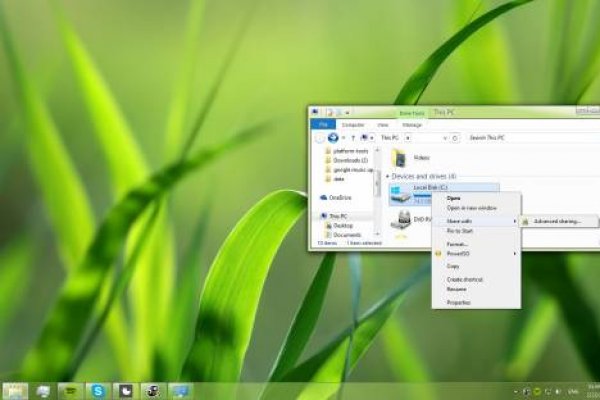Click the PowerISO icon in context menu
600x400 pixels.
[438, 254]
